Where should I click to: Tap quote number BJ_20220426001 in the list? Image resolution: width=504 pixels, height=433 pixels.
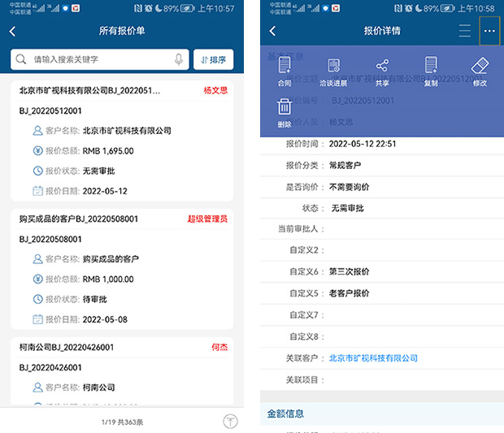coord(50,367)
